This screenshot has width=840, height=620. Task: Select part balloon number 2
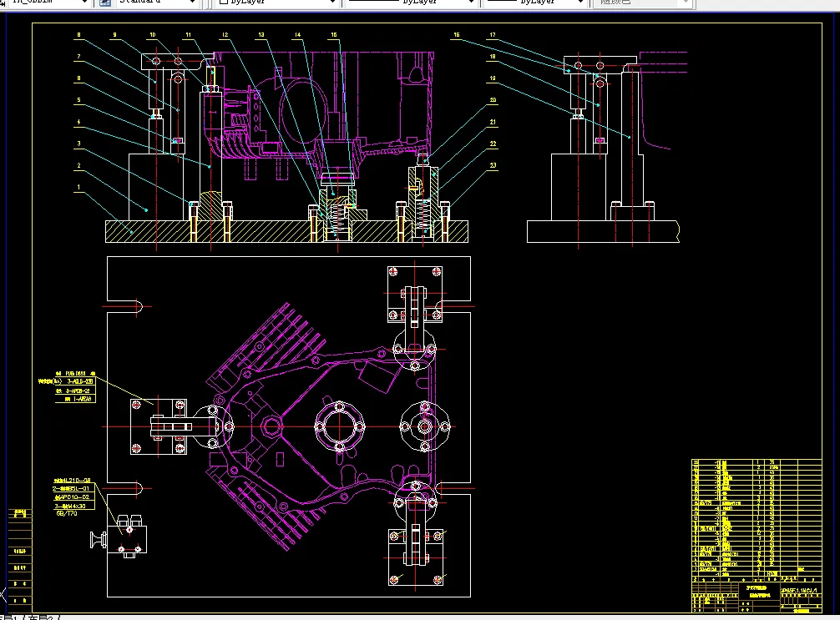78,165
